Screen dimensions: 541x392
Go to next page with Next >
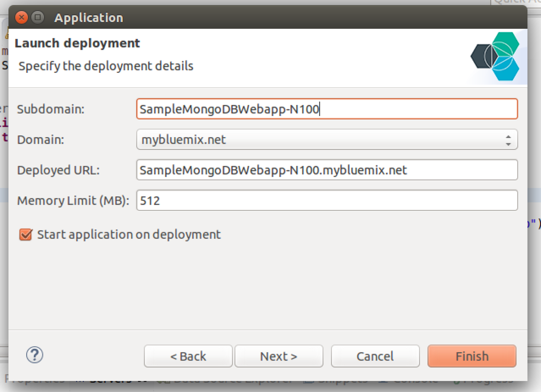(279, 356)
